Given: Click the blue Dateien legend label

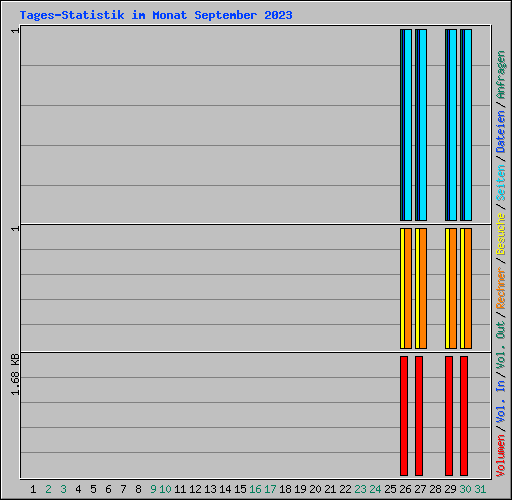Looking at the screenshot, I should point(500,132).
